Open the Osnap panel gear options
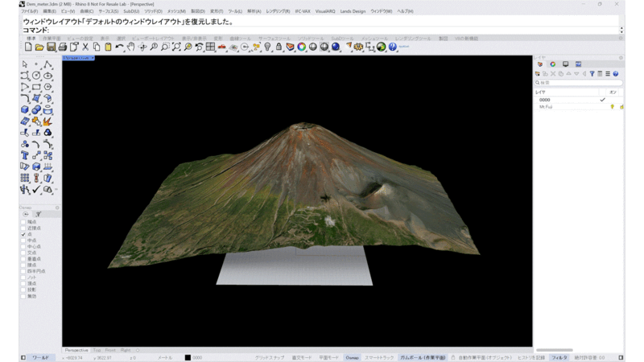 [x=57, y=208]
